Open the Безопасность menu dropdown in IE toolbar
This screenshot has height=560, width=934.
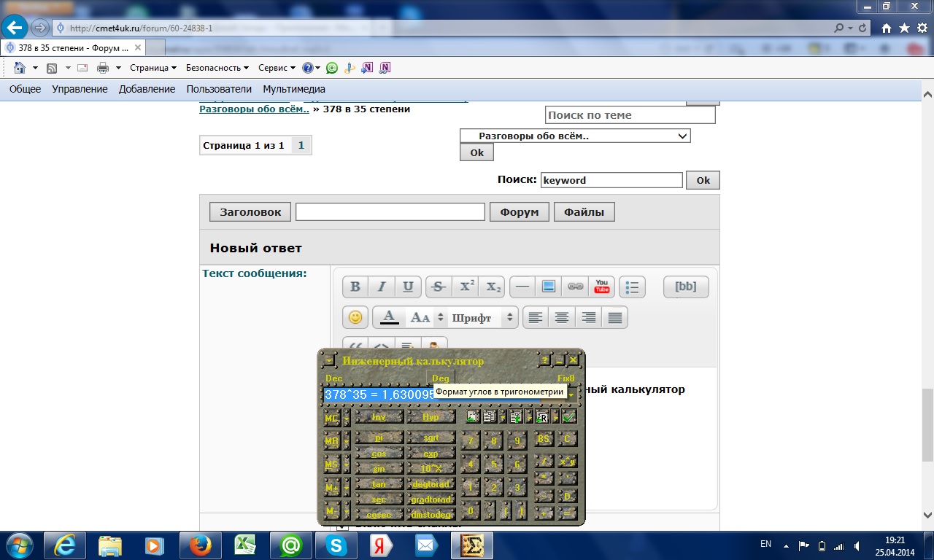pos(217,68)
